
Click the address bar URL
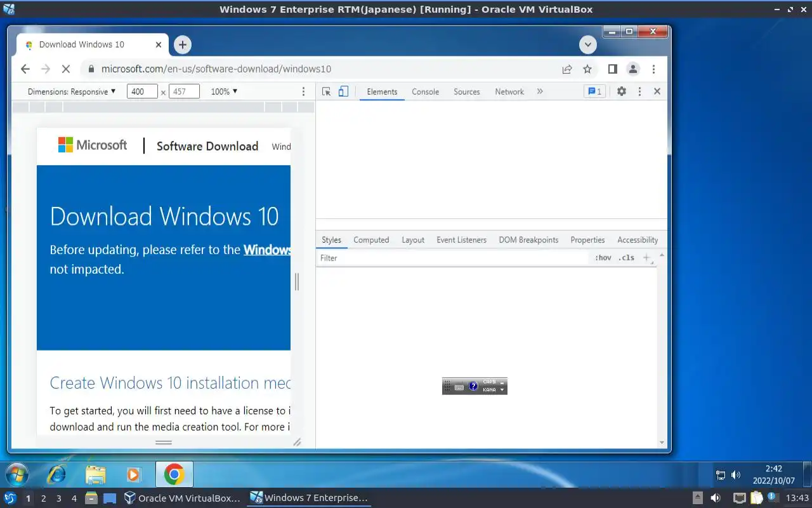(216, 69)
